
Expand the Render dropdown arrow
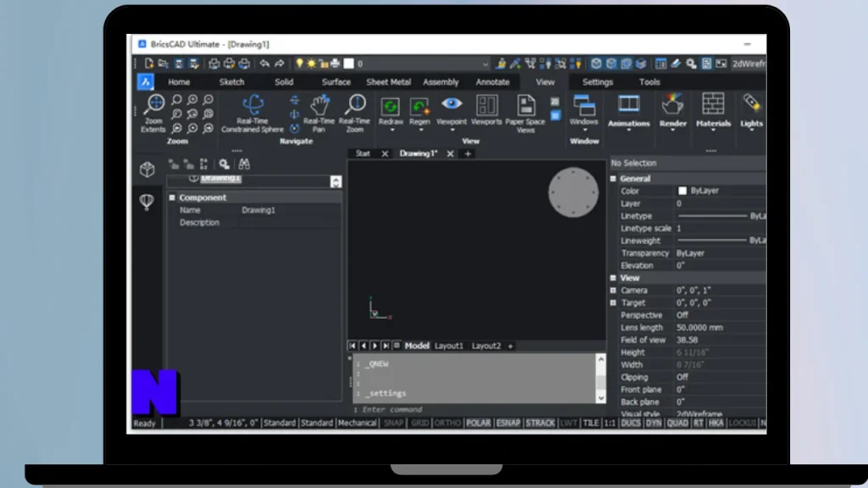pyautogui.click(x=672, y=130)
